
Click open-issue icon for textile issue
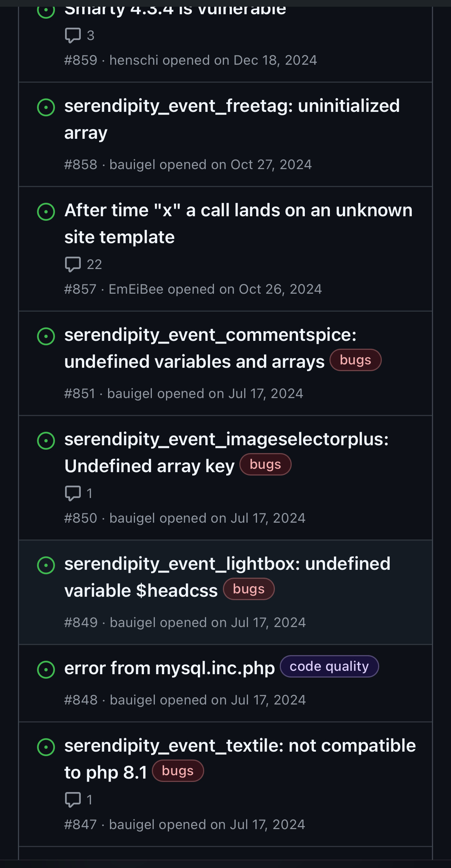point(46,747)
